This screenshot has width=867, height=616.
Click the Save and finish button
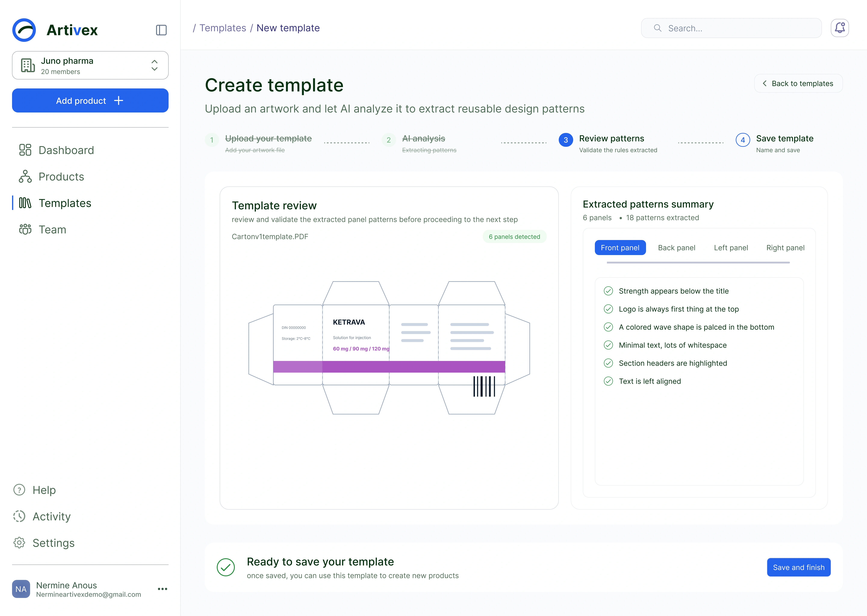[x=799, y=567]
